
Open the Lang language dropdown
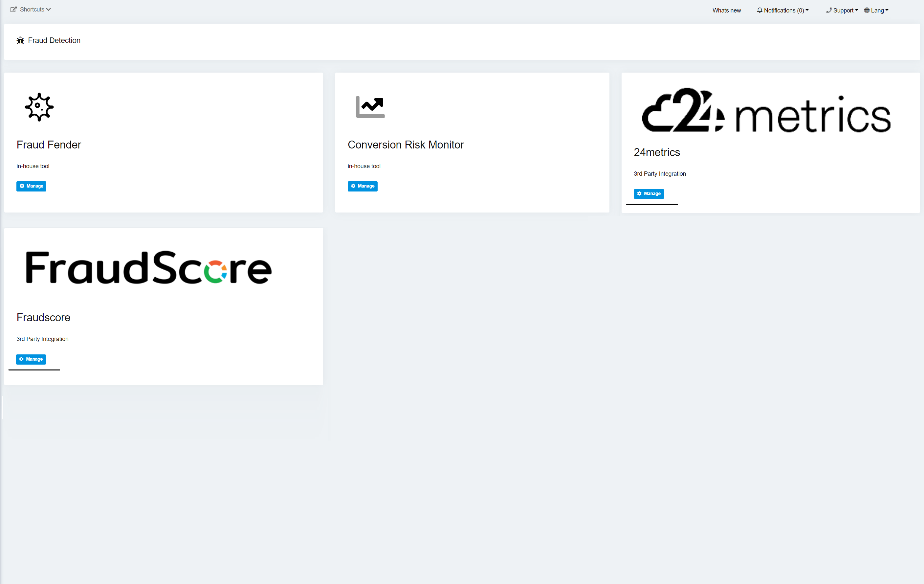click(878, 11)
